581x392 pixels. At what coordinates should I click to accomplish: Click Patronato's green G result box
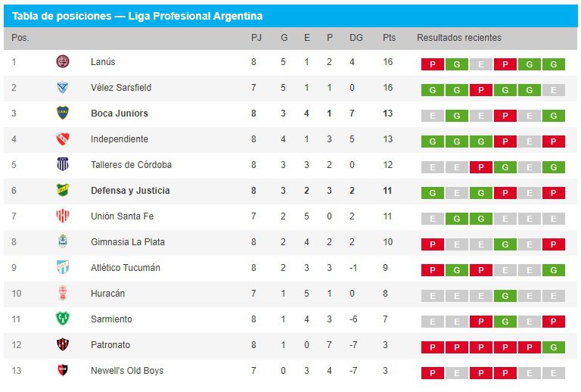click(553, 347)
